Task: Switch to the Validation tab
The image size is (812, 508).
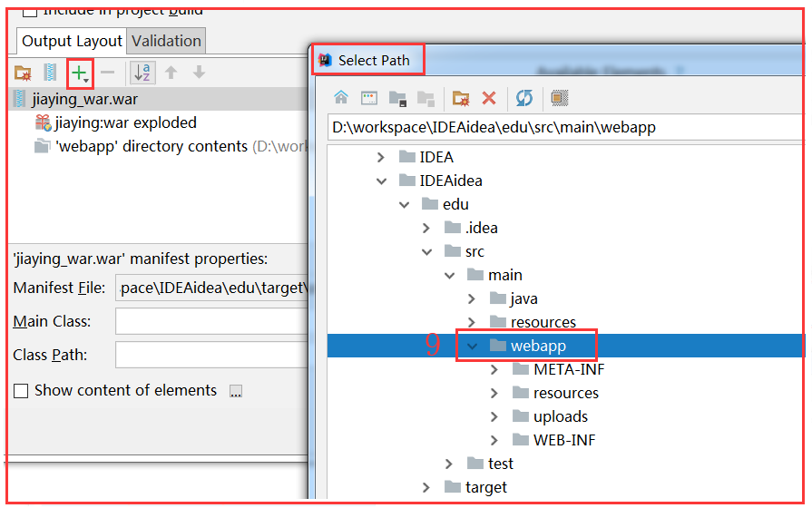Action: click(166, 41)
